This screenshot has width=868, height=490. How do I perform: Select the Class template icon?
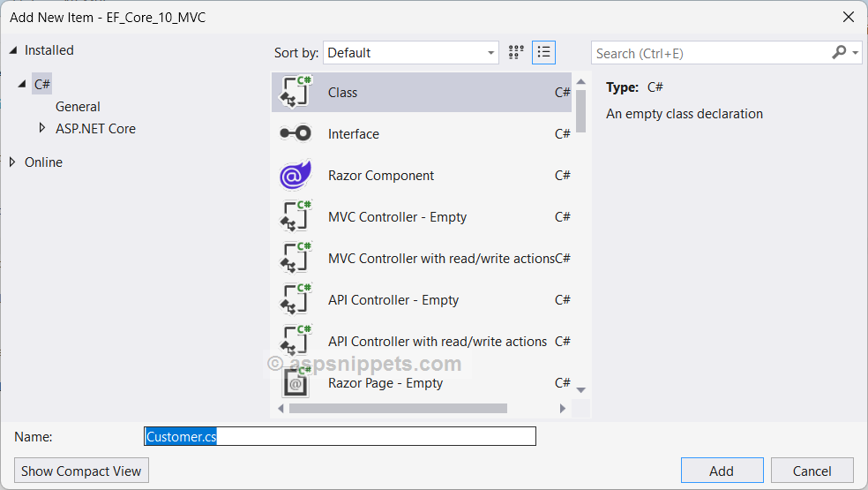pyautogui.click(x=295, y=92)
